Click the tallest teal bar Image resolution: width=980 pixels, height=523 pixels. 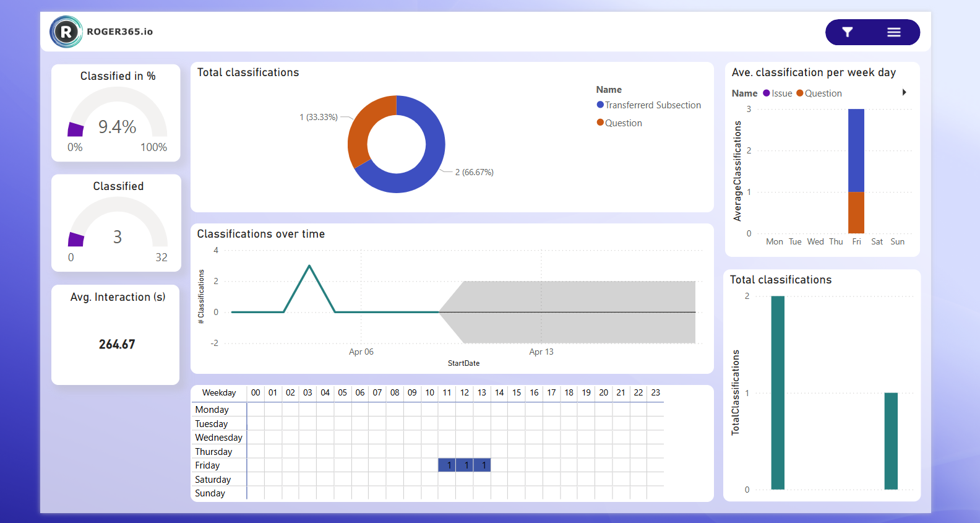click(778, 393)
